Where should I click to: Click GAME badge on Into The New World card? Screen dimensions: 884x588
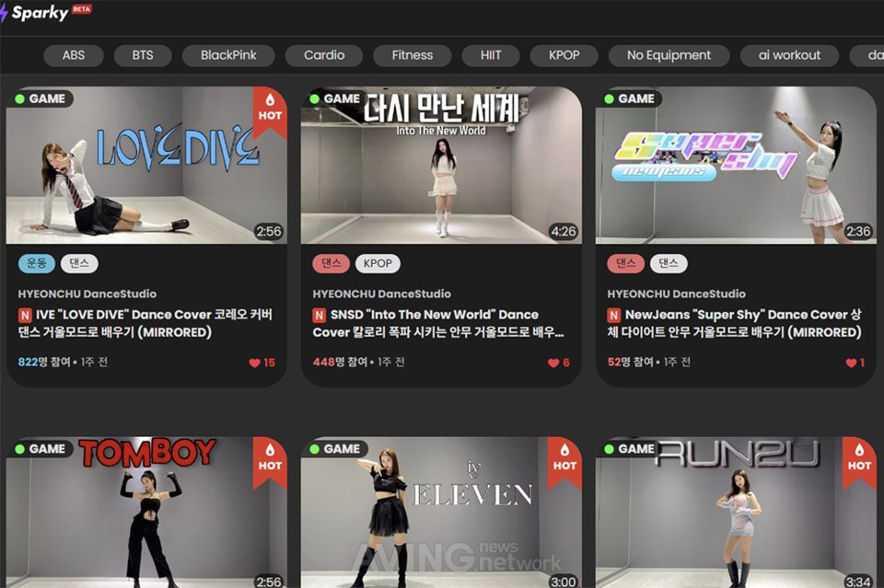pyautogui.click(x=335, y=98)
